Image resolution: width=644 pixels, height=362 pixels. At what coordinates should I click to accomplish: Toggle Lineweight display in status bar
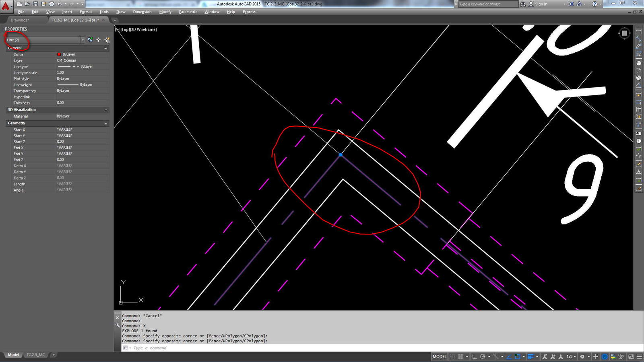(531, 357)
